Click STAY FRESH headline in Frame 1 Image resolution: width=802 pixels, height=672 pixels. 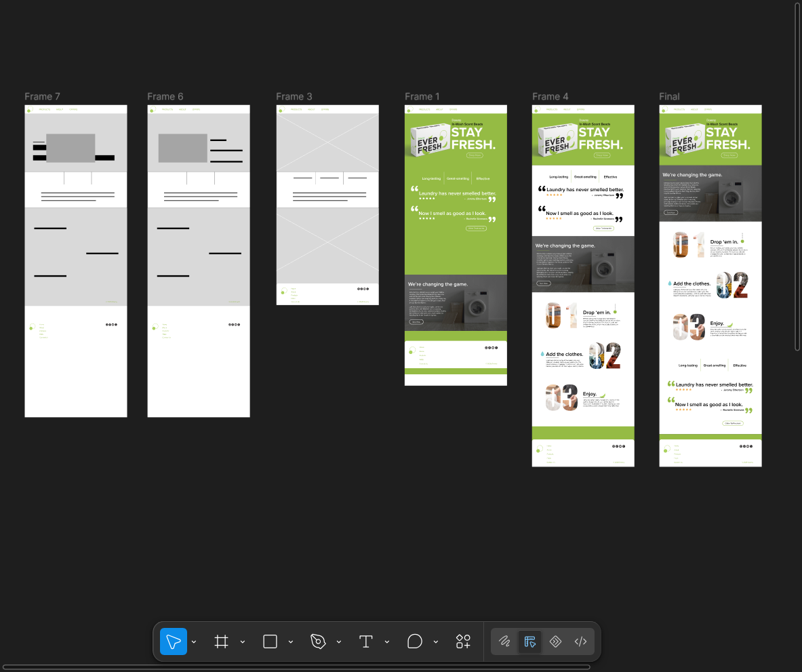473,138
